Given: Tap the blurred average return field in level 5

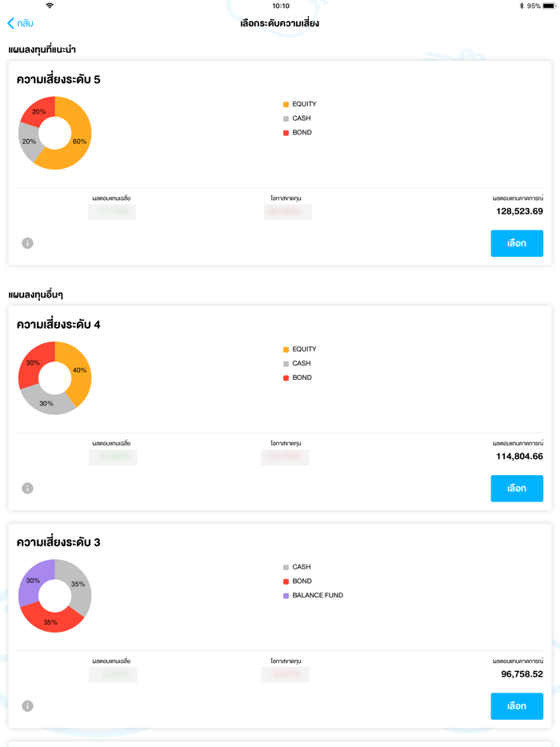Looking at the screenshot, I should 112,212.
